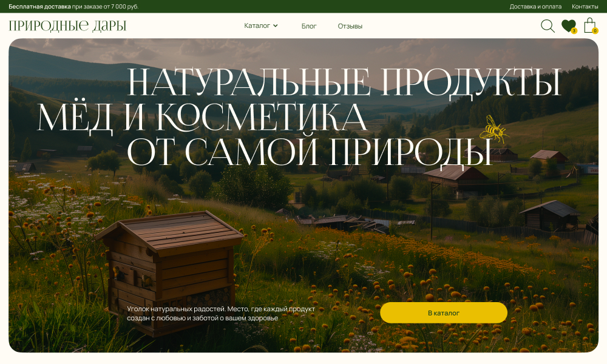Expand the Каталог dropdown chevron

point(276,26)
